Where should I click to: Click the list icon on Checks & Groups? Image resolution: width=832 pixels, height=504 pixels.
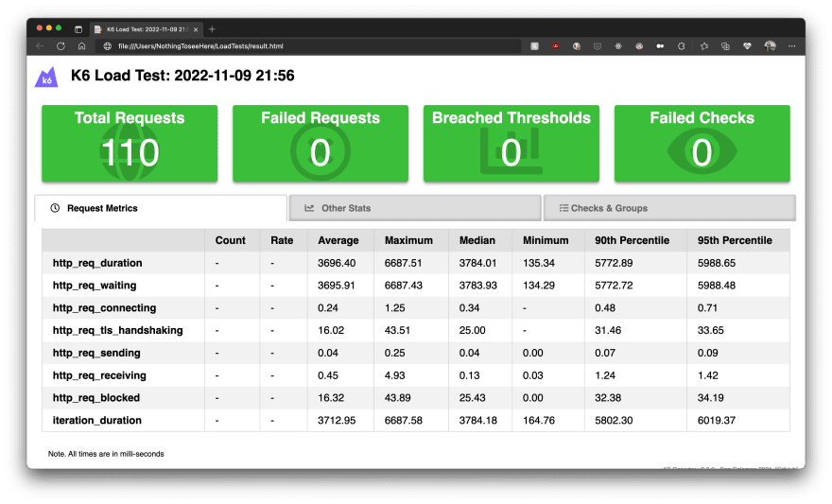(x=563, y=208)
